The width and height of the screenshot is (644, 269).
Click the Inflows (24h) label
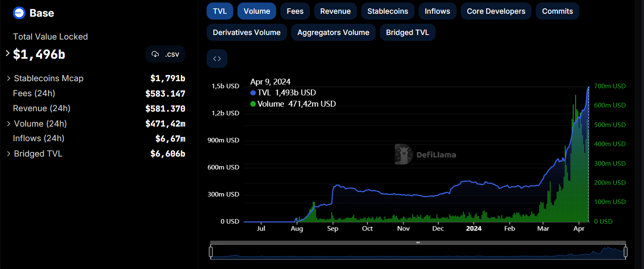point(39,138)
